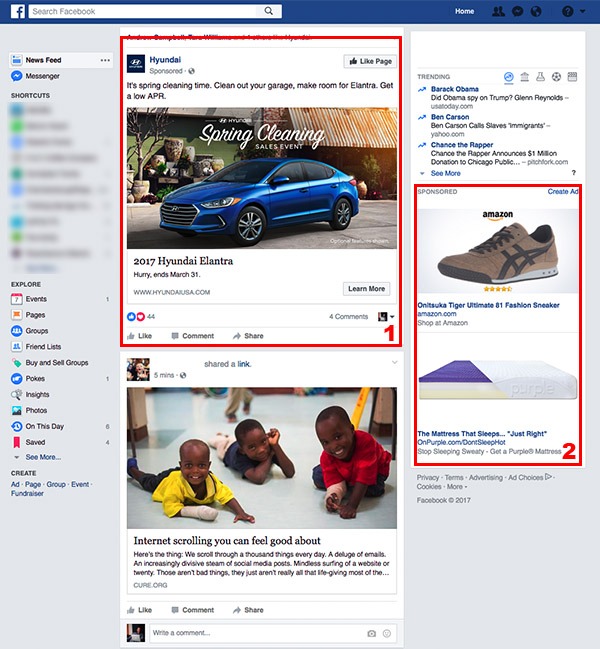Click the Like Page button for Hyundai
600x649 pixels.
(x=369, y=62)
